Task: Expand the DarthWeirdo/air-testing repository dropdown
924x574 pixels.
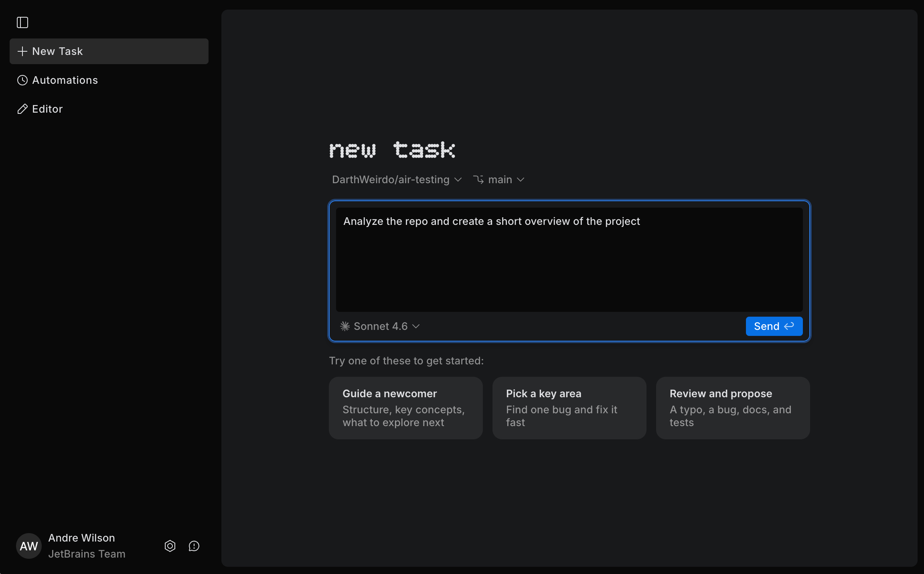Action: 397,180
